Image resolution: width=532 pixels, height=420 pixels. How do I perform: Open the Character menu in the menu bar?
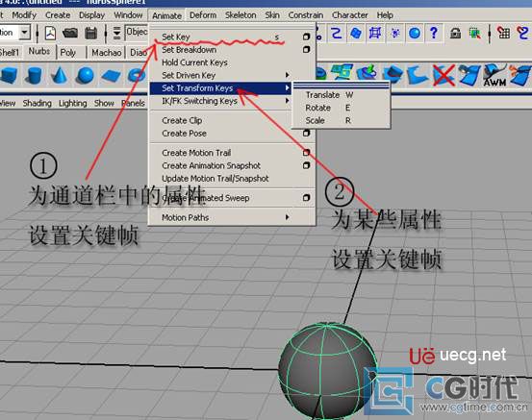tap(350, 15)
